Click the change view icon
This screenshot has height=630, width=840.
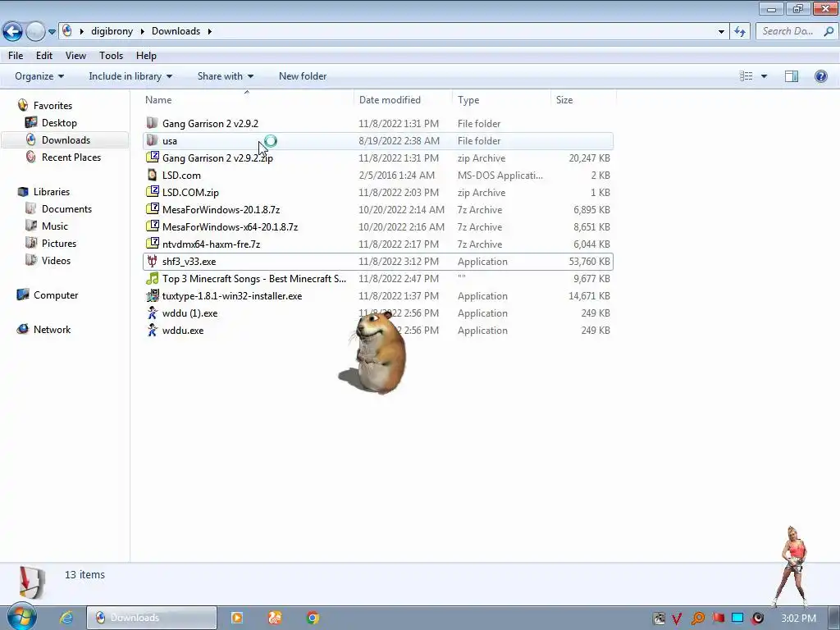(x=746, y=76)
